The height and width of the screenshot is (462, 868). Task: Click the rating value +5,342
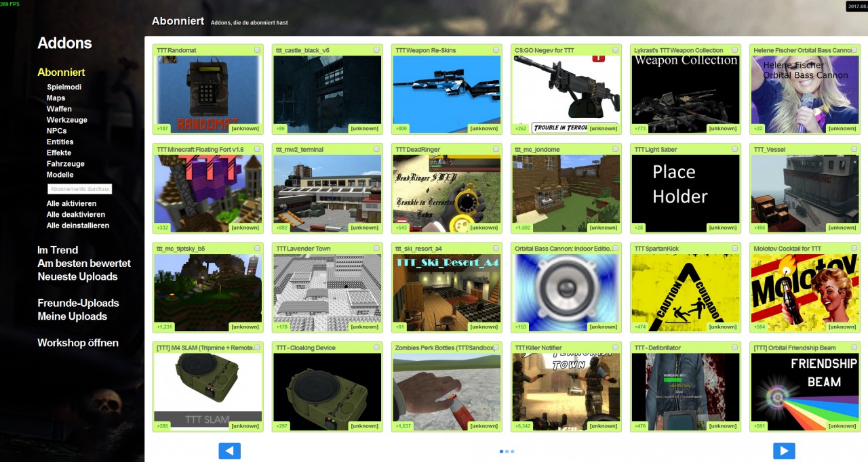524,426
